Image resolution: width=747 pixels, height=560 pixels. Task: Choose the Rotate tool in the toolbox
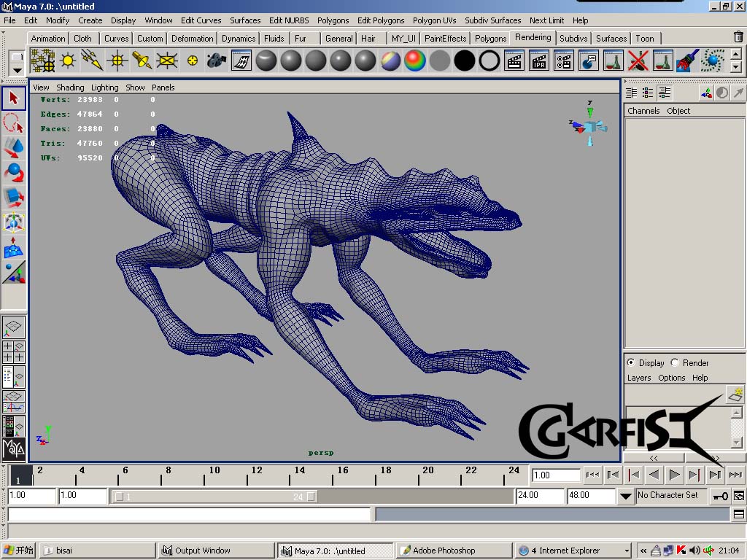[x=13, y=172]
